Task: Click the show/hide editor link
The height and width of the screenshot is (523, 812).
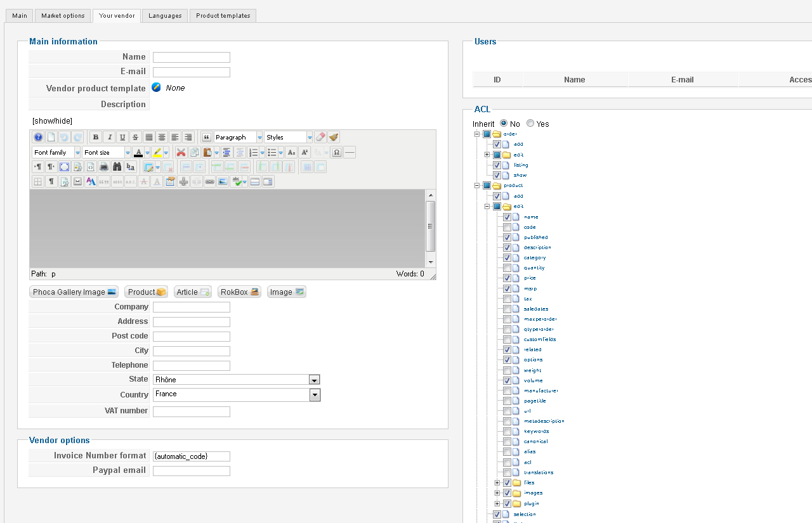Action: 52,120
